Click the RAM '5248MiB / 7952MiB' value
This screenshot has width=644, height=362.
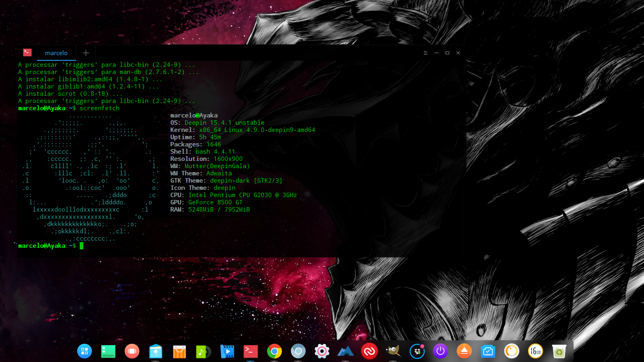[x=219, y=210]
